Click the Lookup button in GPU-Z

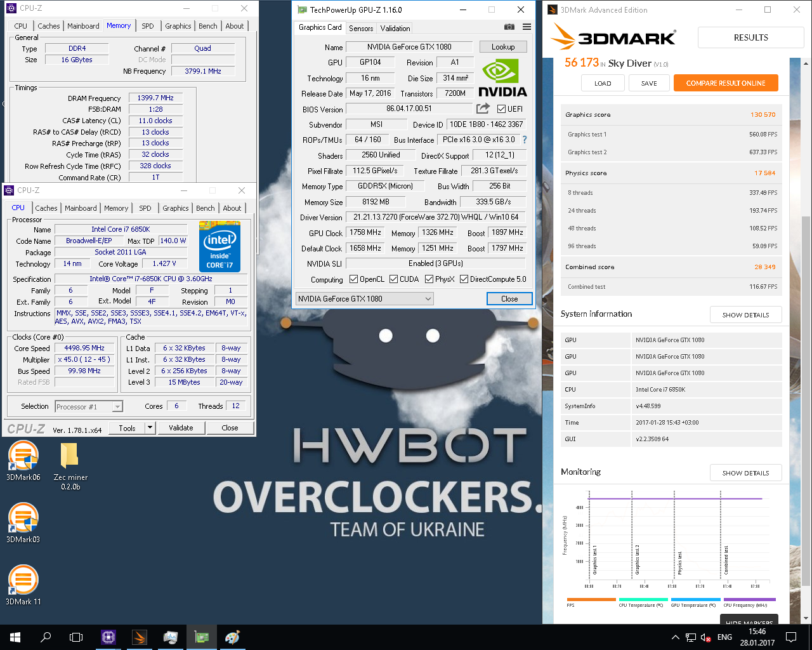pos(503,46)
